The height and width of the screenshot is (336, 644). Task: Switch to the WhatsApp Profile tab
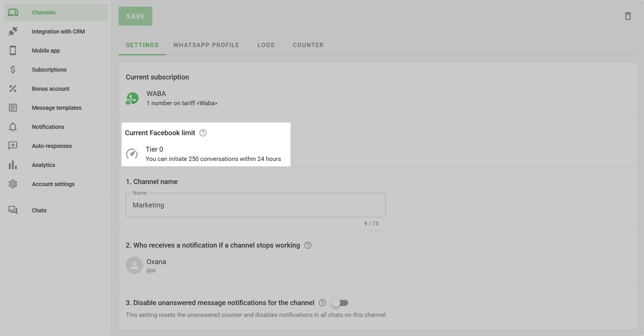206,45
